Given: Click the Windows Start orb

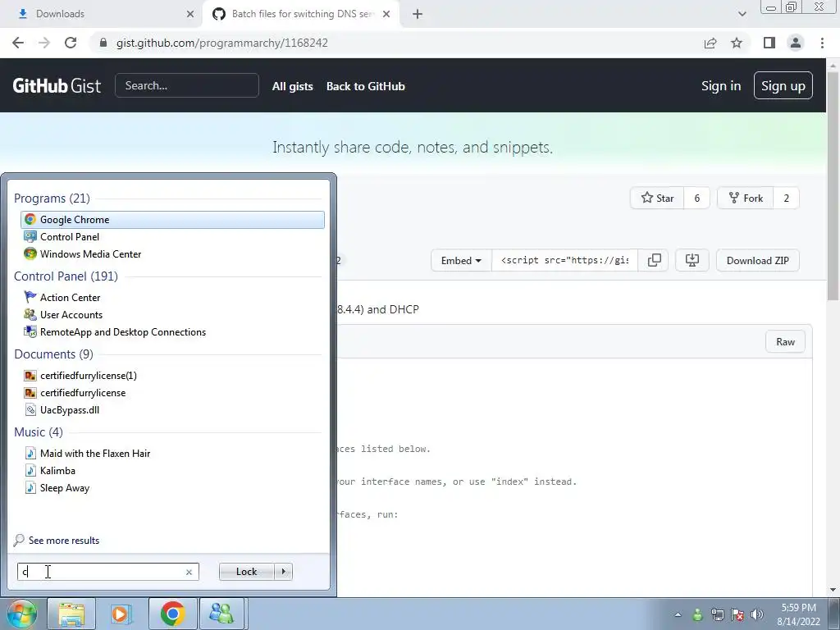Looking at the screenshot, I should pos(21,614).
